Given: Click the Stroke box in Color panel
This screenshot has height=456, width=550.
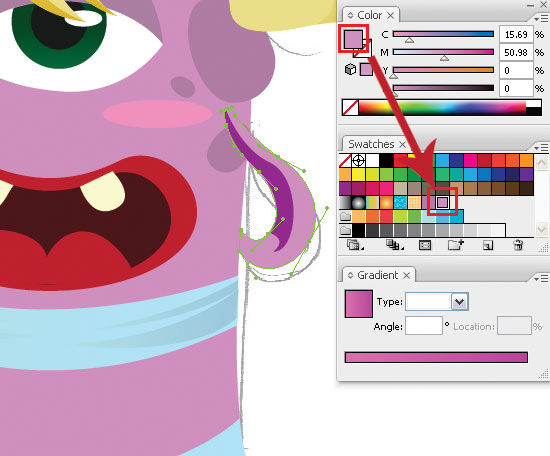Looking at the screenshot, I should [x=367, y=52].
